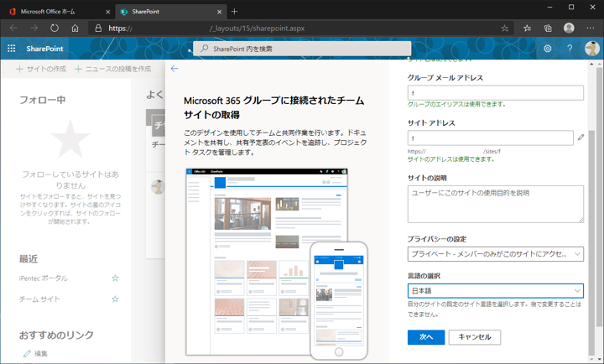Go to browser home page
Image resolution: width=604 pixels, height=364 pixels.
[75, 29]
